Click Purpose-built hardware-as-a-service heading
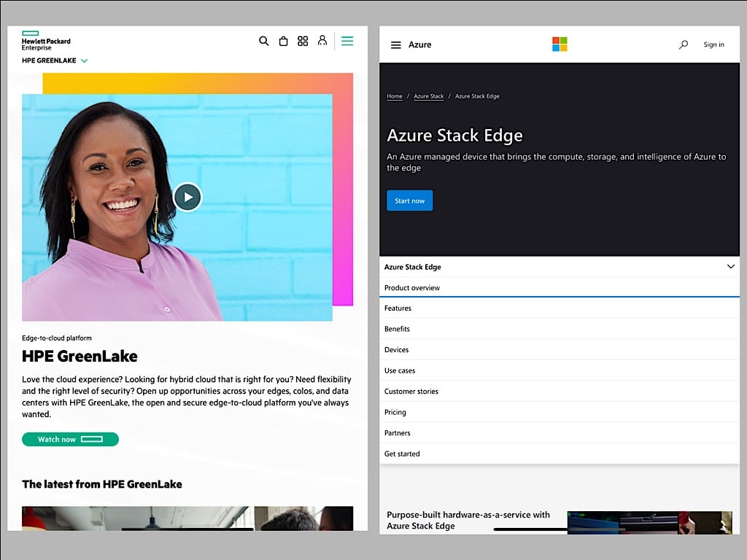Viewport: 747px width, 560px height. [468, 521]
